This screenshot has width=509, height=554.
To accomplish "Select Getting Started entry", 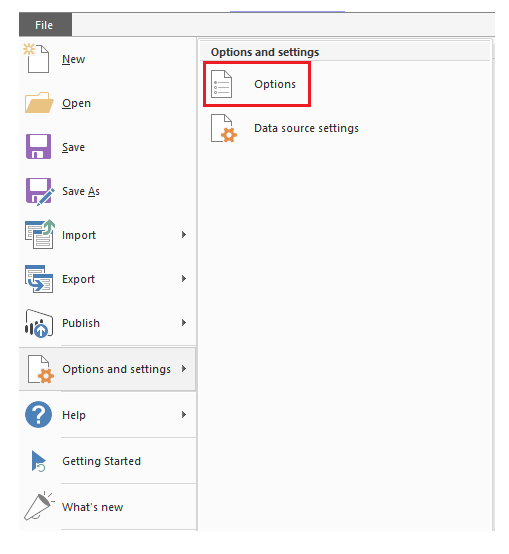I will click(x=107, y=461).
